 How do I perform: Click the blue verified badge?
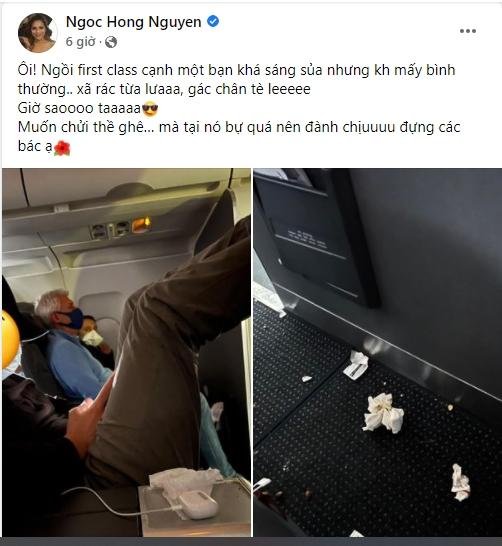tap(213, 22)
